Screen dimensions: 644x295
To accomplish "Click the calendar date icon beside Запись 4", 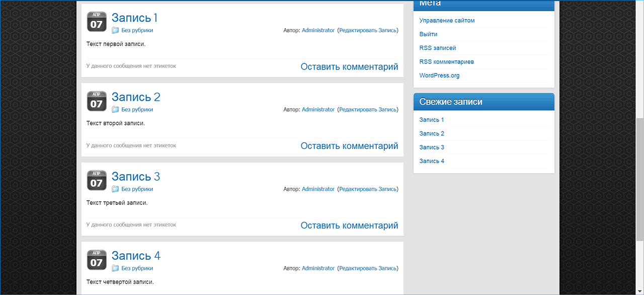I will tap(97, 259).
